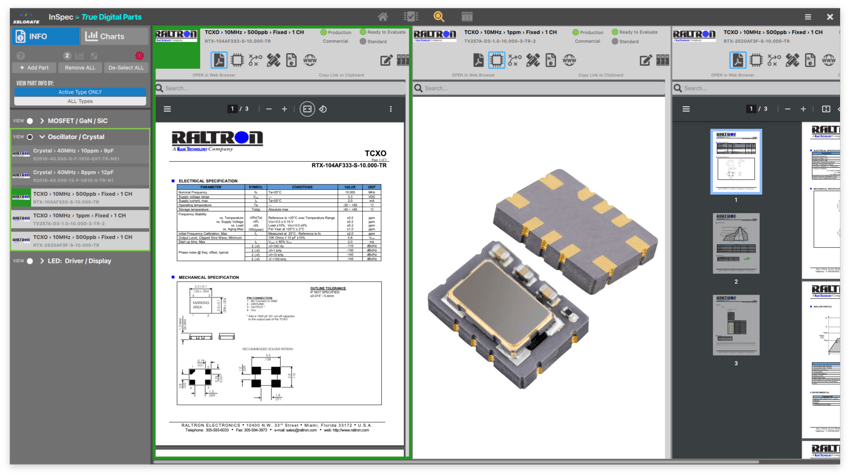Switch to the INFO tab
This screenshot has height=476, width=850.
[x=41, y=36]
